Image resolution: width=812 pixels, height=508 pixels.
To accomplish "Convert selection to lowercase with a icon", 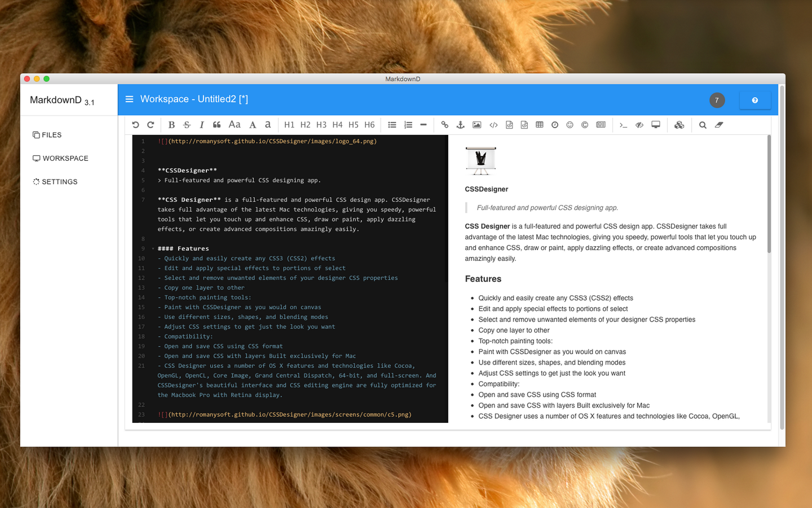I will (x=268, y=125).
